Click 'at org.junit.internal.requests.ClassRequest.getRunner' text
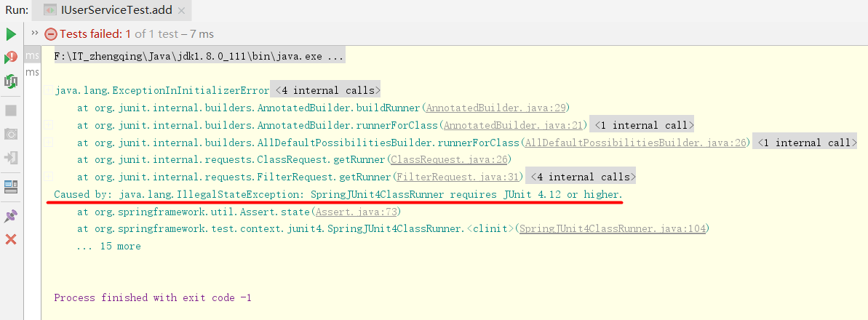This screenshot has height=320, width=868. [231, 160]
